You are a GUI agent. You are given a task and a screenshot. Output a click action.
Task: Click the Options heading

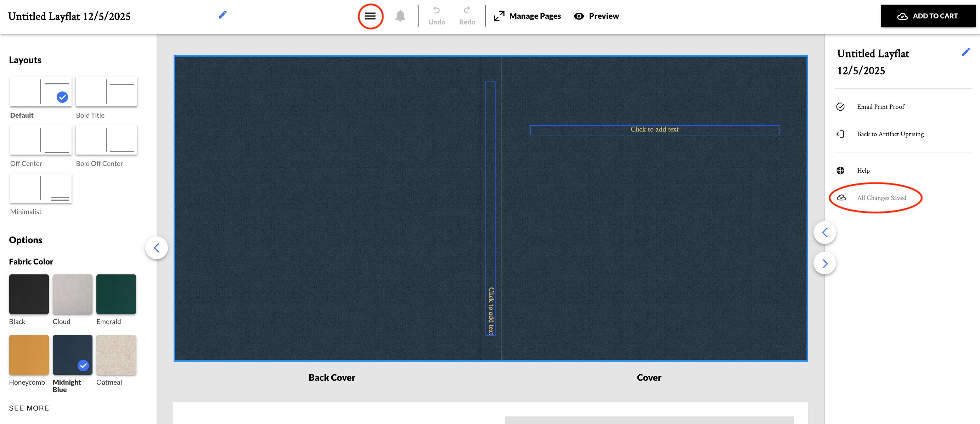click(x=26, y=240)
